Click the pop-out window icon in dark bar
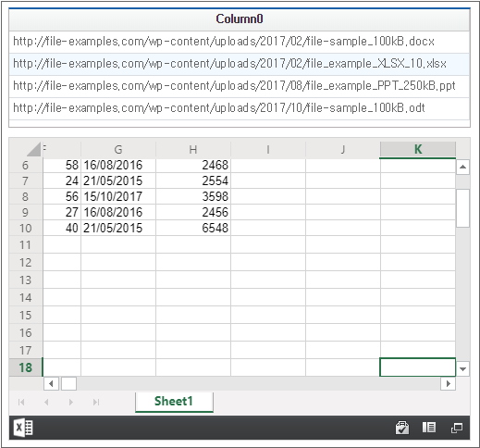Viewport: 480px width, 448px height. click(457, 428)
